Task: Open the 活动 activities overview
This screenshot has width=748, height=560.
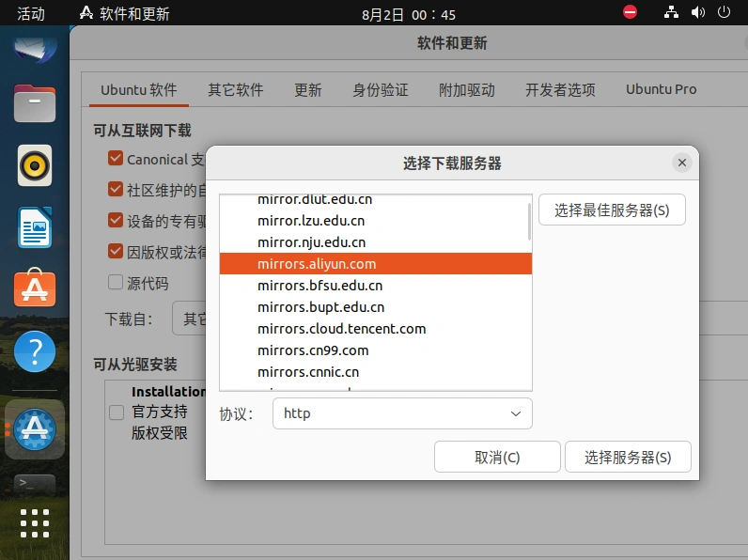Action: coord(31,13)
